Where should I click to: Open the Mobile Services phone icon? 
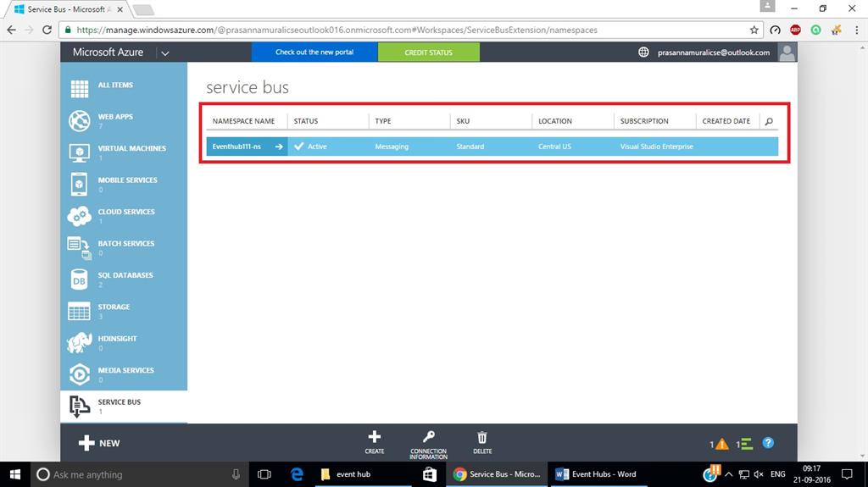coord(79,185)
